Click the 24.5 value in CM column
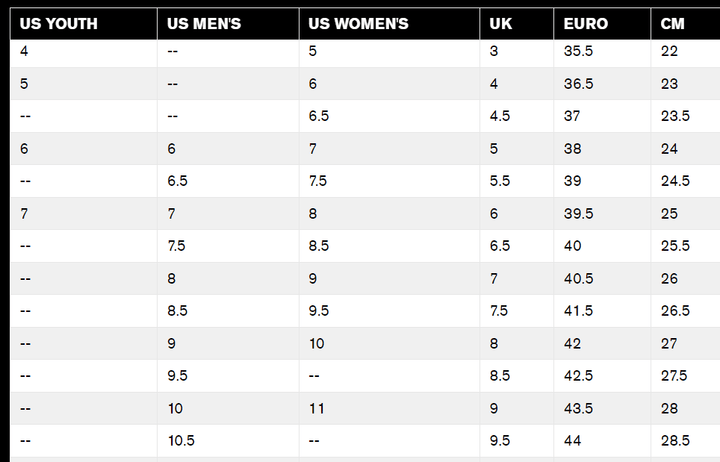The width and height of the screenshot is (720, 462). click(x=675, y=181)
